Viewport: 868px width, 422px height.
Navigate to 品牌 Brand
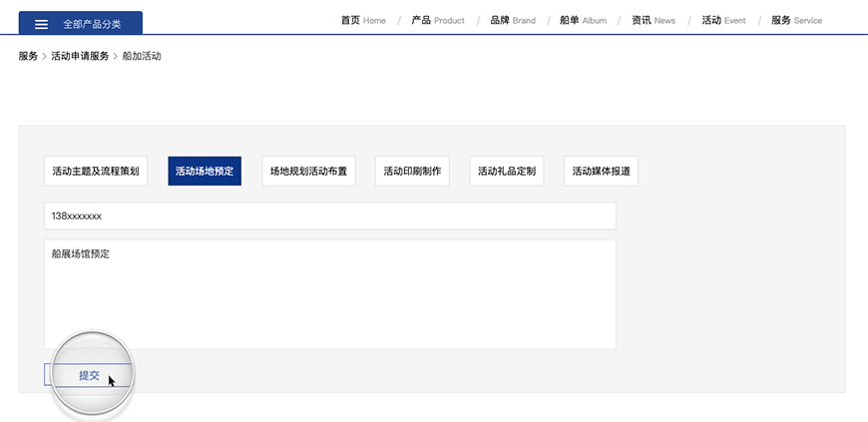click(x=512, y=20)
